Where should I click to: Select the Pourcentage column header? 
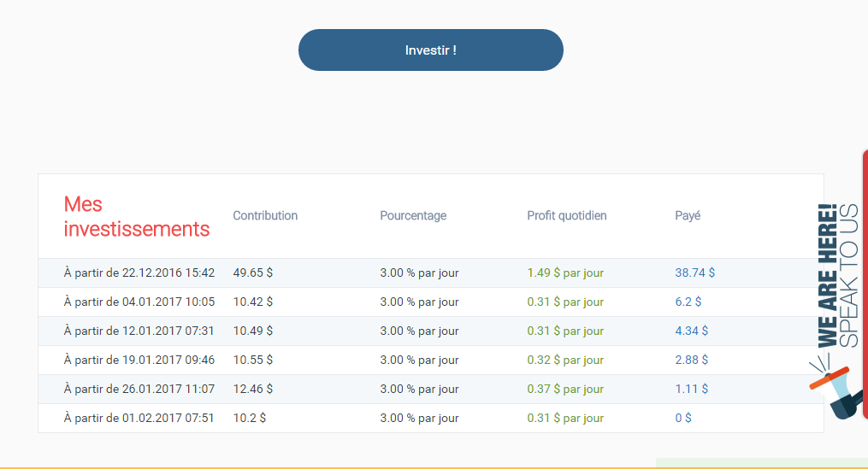pos(413,215)
